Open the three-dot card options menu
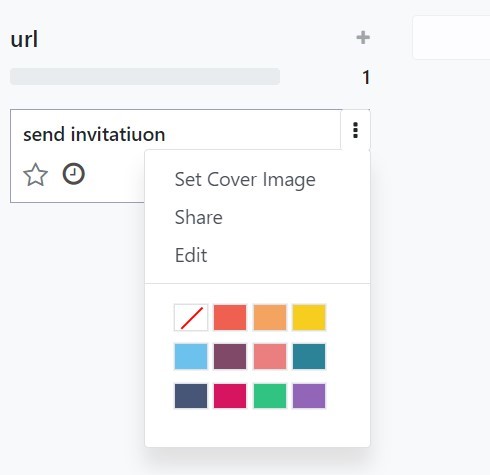This screenshot has height=475, width=490. point(355,130)
